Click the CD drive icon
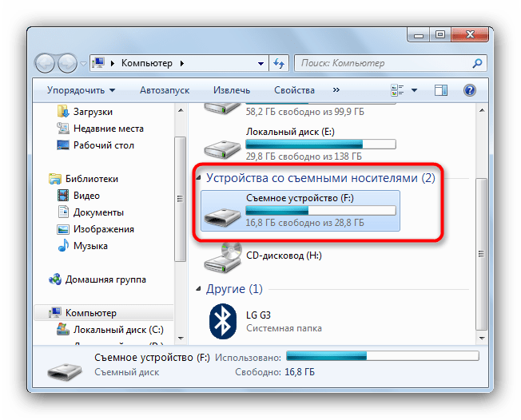The width and height of the screenshot is (521, 420). point(223,257)
